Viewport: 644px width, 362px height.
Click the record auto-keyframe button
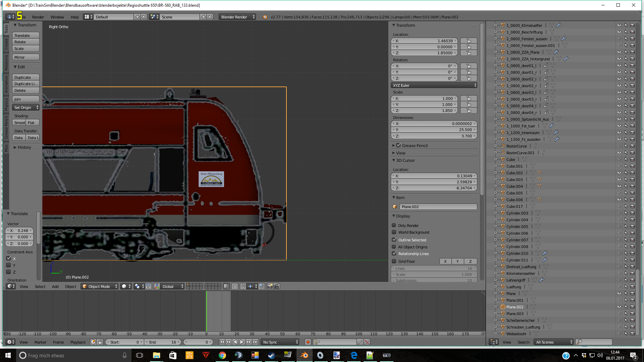(308, 342)
